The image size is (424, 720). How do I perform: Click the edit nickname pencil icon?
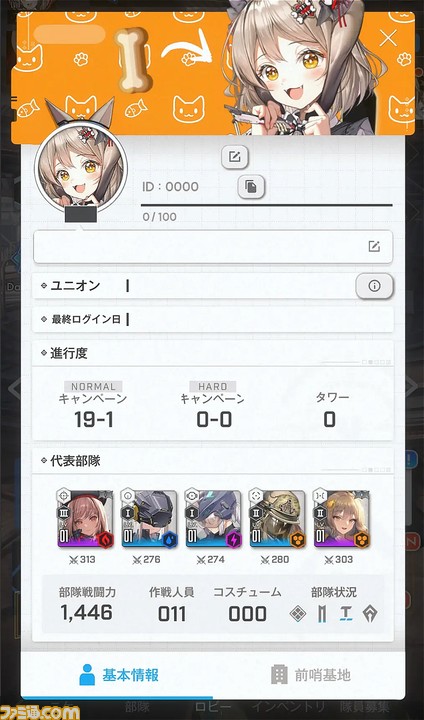click(235, 157)
